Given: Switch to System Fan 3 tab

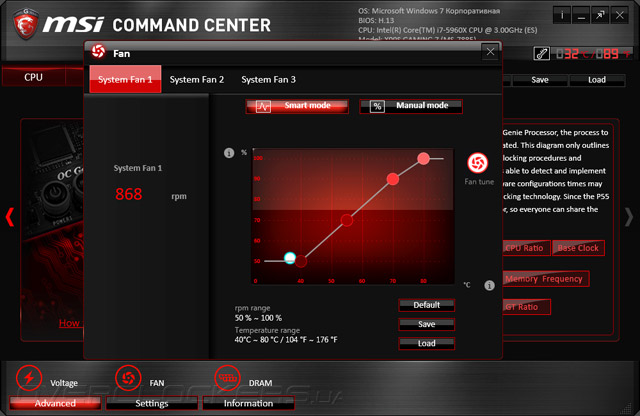Looking at the screenshot, I should click(x=269, y=79).
